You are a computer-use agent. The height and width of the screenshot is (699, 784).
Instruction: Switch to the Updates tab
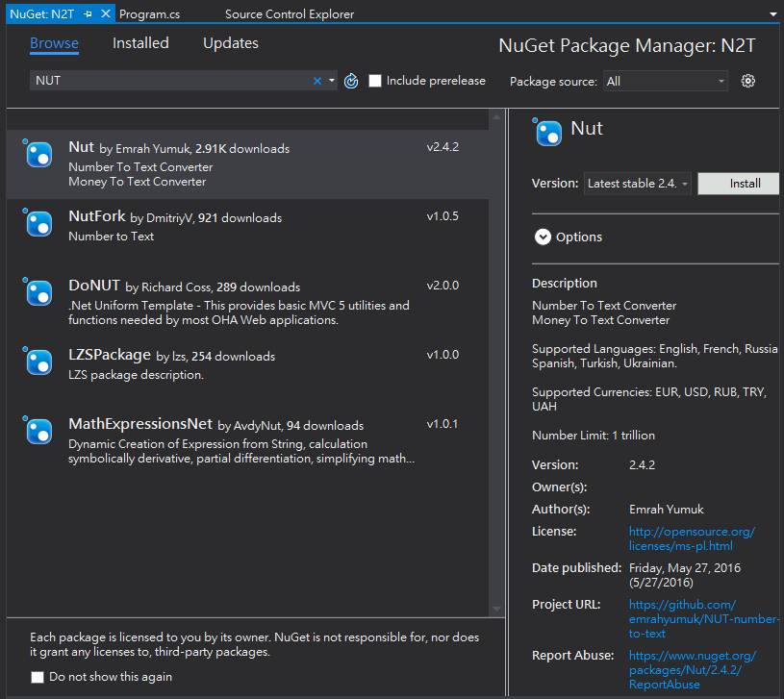click(231, 43)
